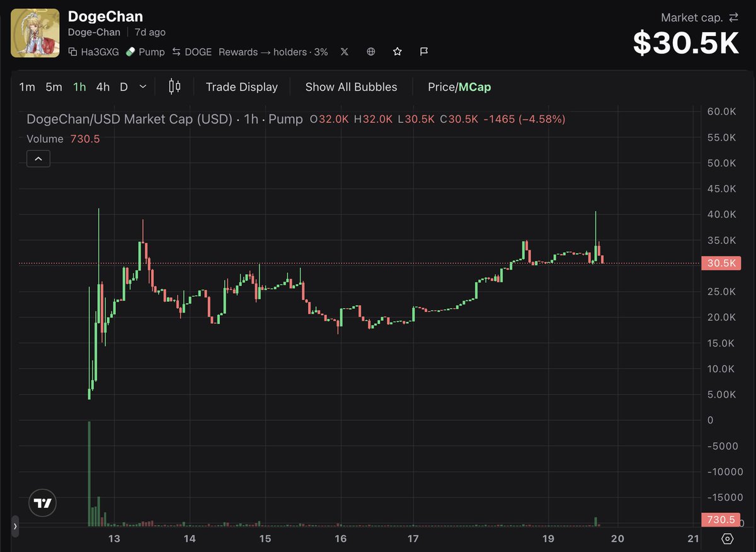Click the 7d ago age label
Image resolution: width=756 pixels, height=552 pixels.
(x=150, y=32)
